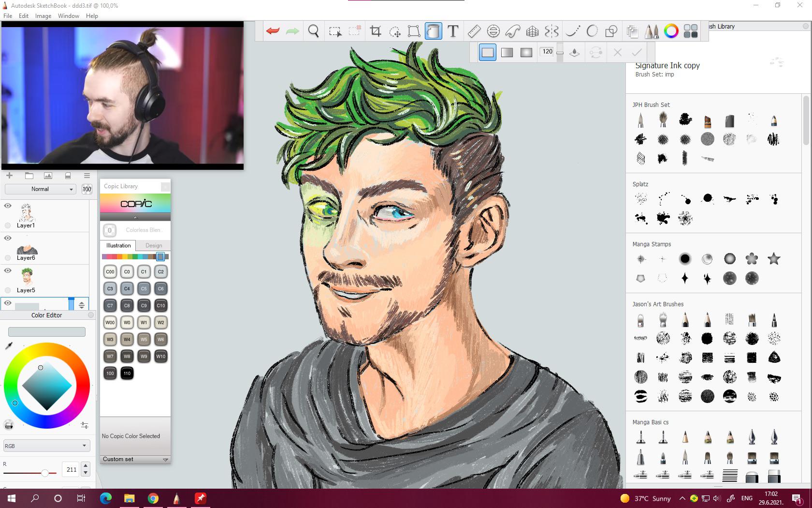Click the red Undo arrow

point(272,31)
